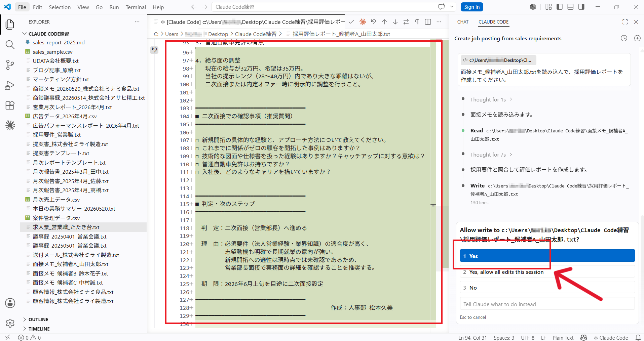Open Copilot status icon in status bar
The height and width of the screenshot is (341, 644).
[x=584, y=338]
